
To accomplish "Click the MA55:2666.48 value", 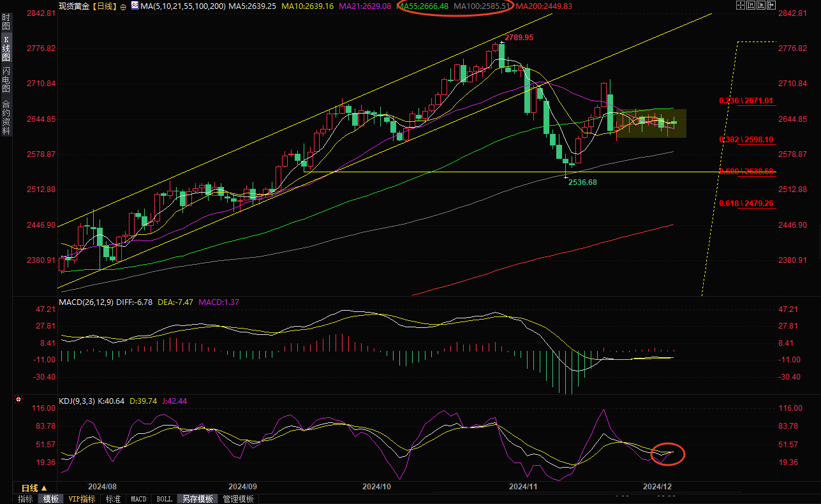I will point(422,6).
